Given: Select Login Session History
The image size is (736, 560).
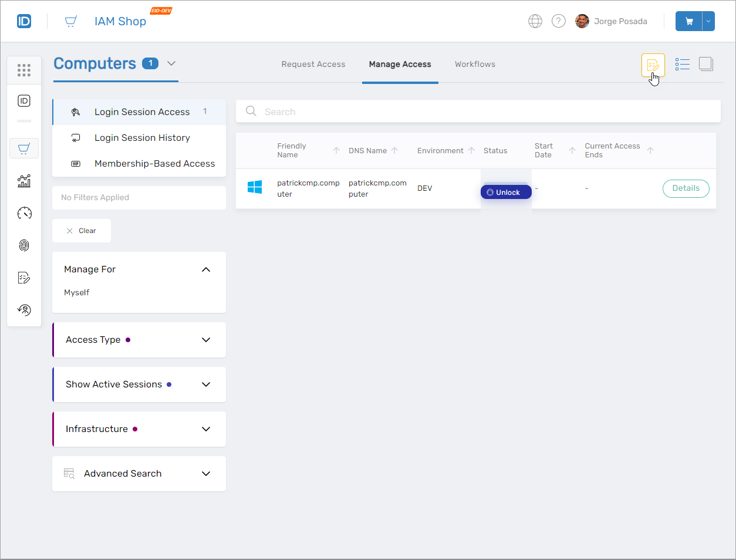Looking at the screenshot, I should (142, 138).
